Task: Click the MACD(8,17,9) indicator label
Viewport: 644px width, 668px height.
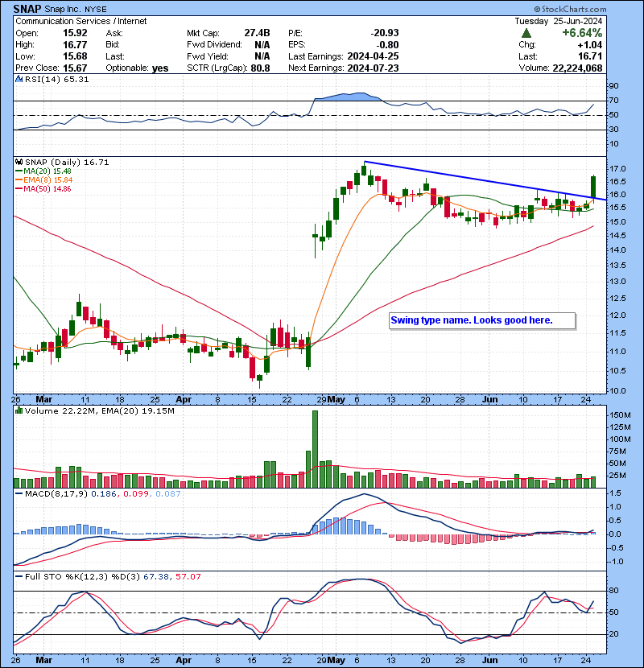Action: (x=56, y=494)
